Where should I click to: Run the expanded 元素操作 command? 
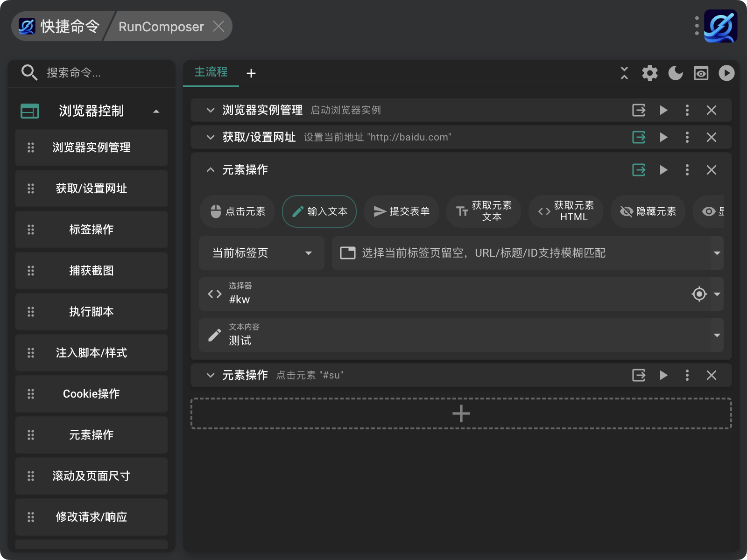pos(663,170)
